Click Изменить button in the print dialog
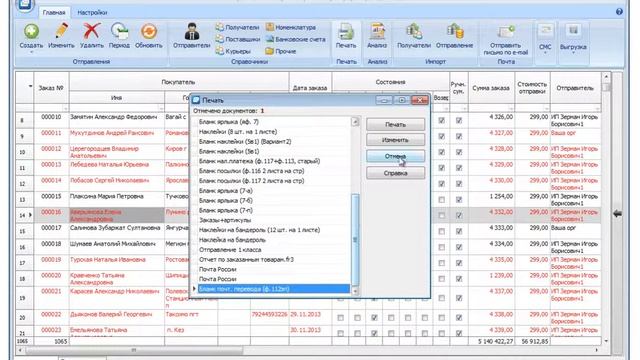Viewport: 640px width, 360px height. 395,140
